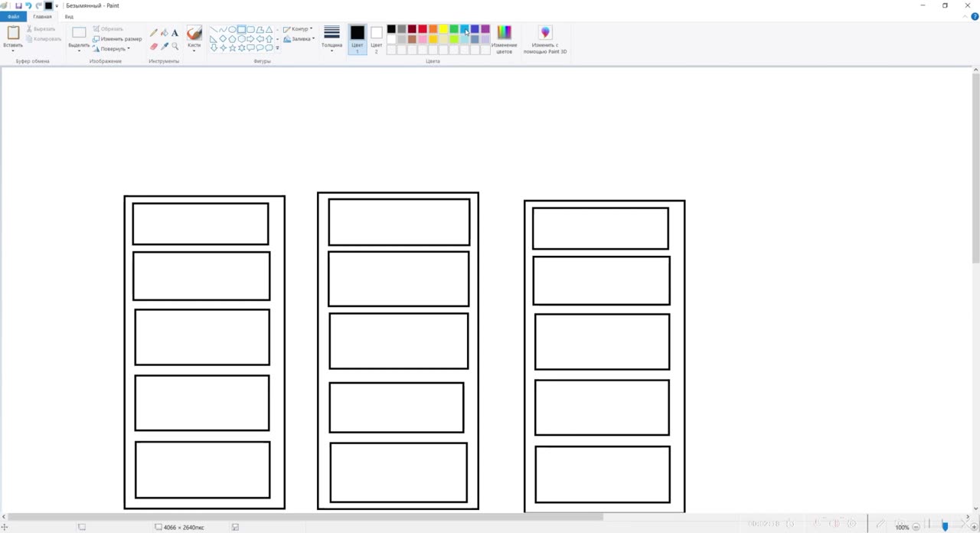This screenshot has height=533, width=980.
Task: Click the horizontal scrollbar thumb
Action: coord(305,517)
